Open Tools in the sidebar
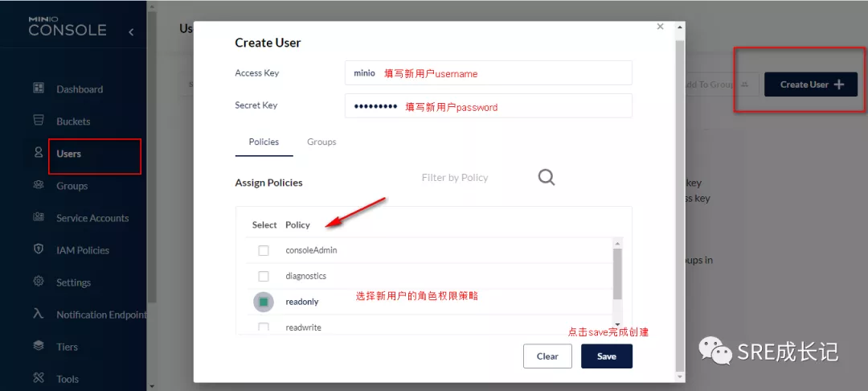Viewport: 868px width, 391px height. pos(68,379)
